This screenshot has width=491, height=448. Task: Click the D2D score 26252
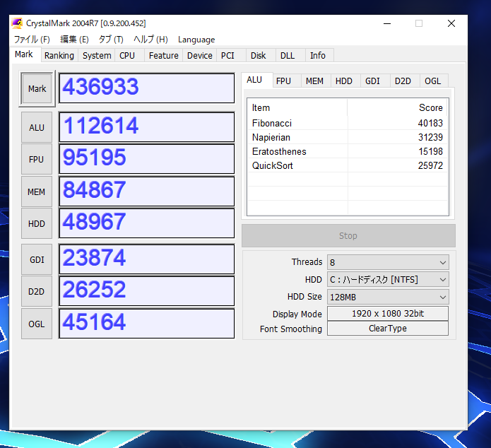click(146, 291)
